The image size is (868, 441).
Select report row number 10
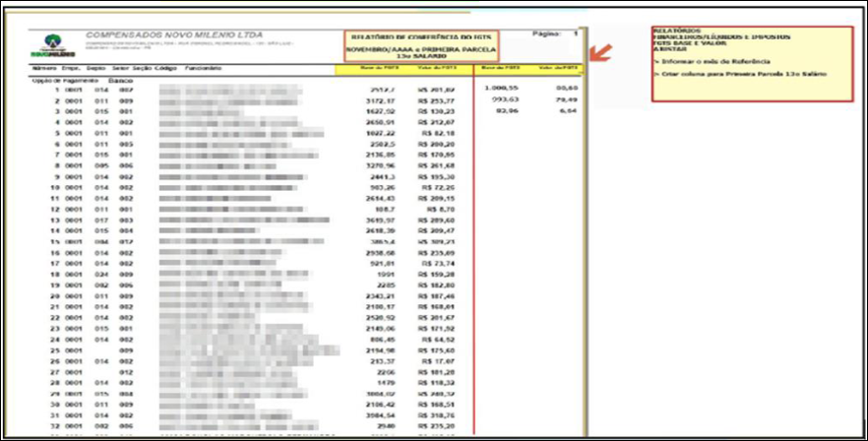pos(57,185)
